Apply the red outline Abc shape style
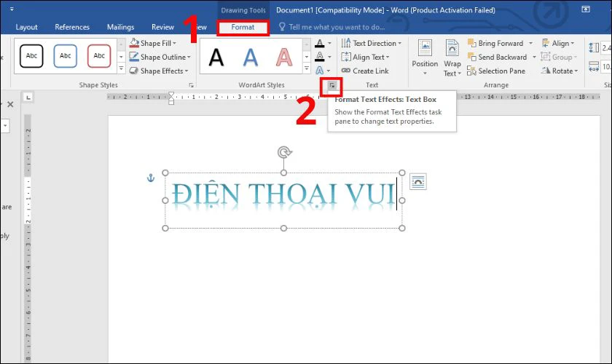 (x=99, y=56)
